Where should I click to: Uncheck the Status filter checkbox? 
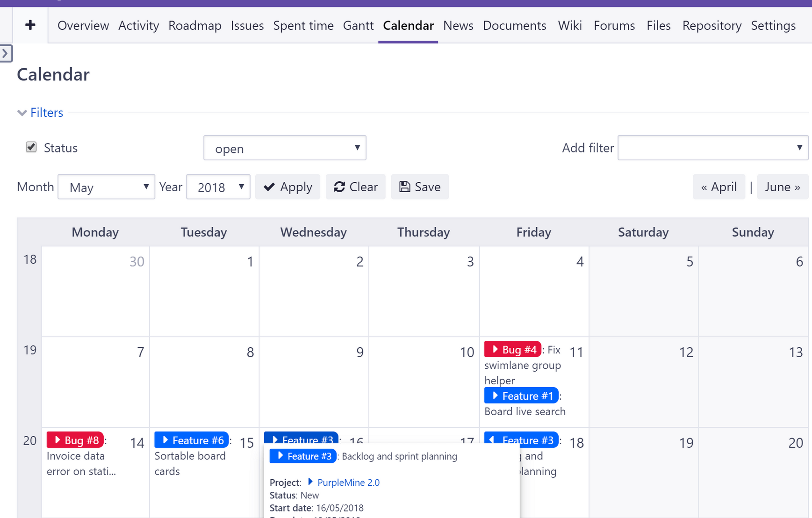pos(31,147)
